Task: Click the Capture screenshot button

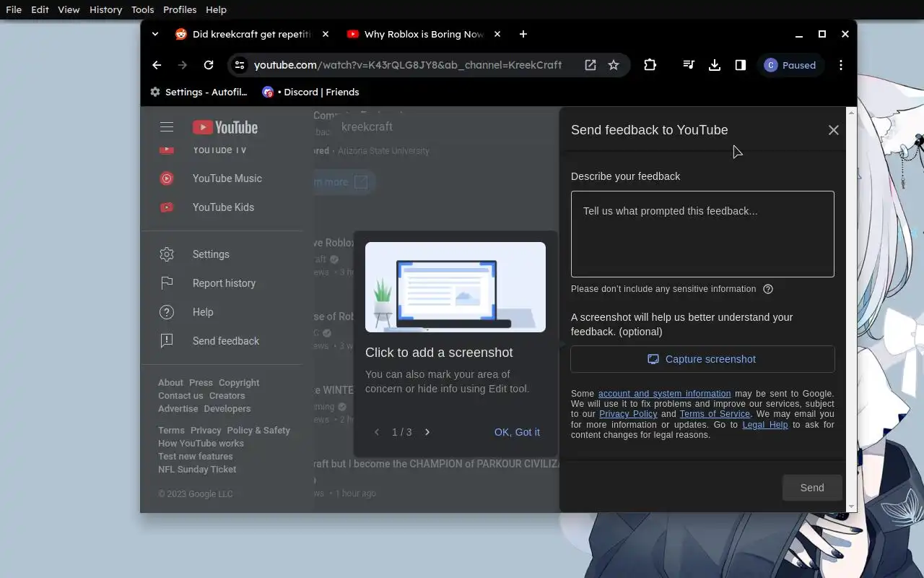Action: tap(702, 359)
